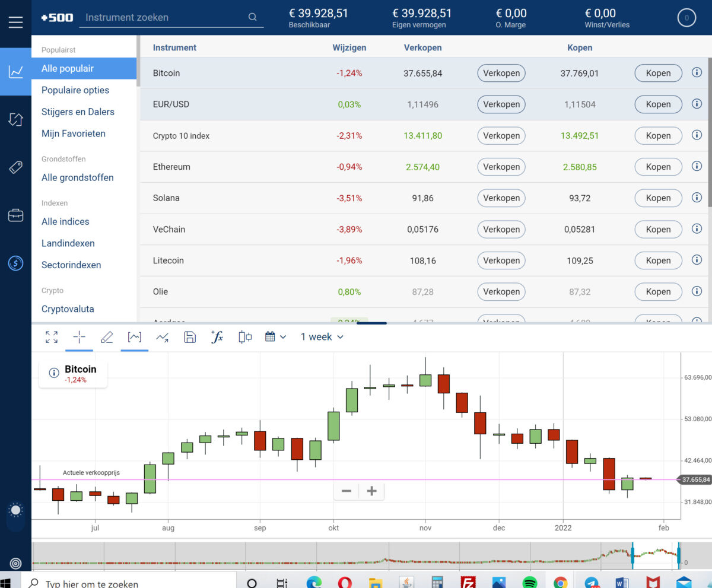
Task: Show info for Olie row
Action: [697, 291]
